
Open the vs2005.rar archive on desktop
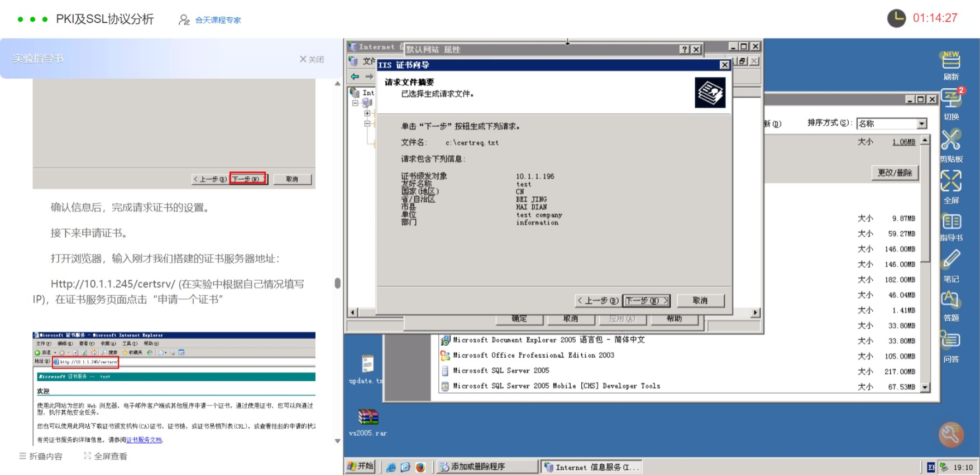[367, 423]
